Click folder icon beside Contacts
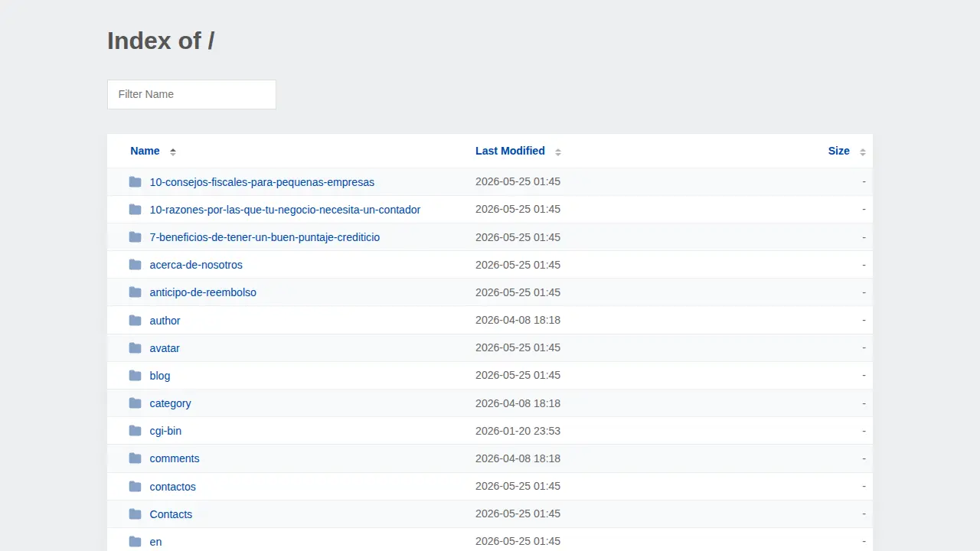Screen dimensions: 980x551 (136, 514)
